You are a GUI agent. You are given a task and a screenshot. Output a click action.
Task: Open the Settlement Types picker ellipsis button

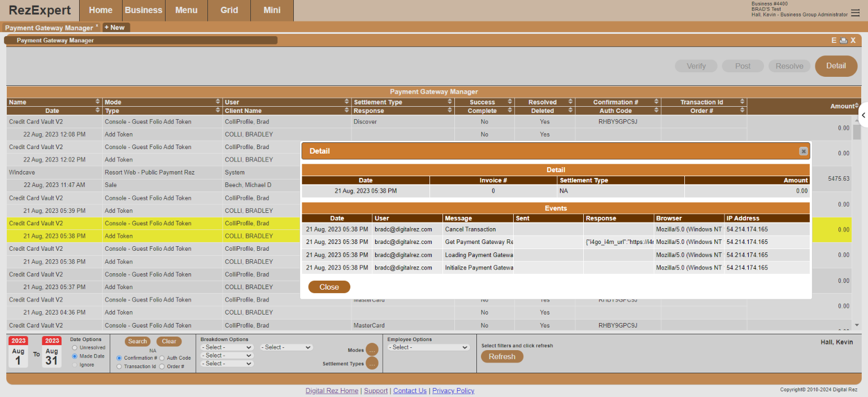point(372,364)
